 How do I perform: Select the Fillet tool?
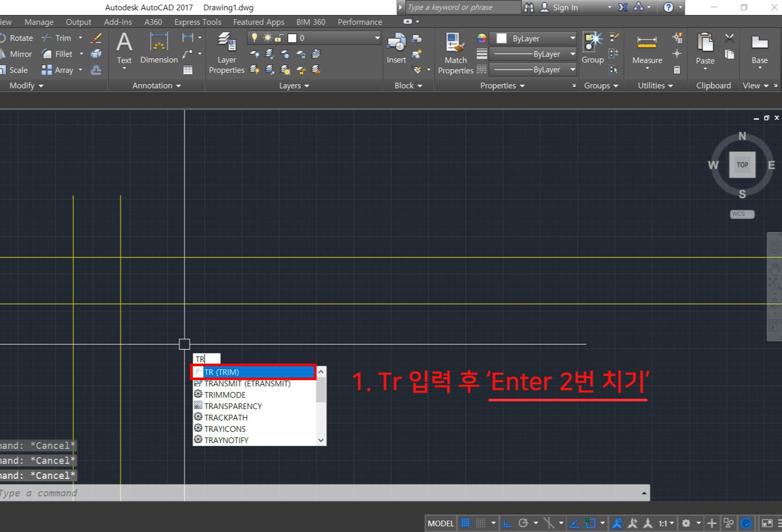point(57,54)
